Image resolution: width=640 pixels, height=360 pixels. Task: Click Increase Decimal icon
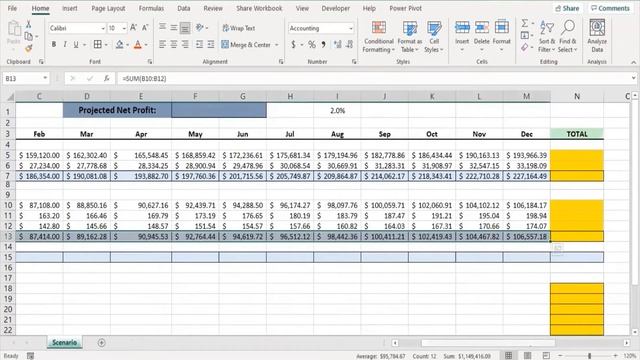point(338,44)
